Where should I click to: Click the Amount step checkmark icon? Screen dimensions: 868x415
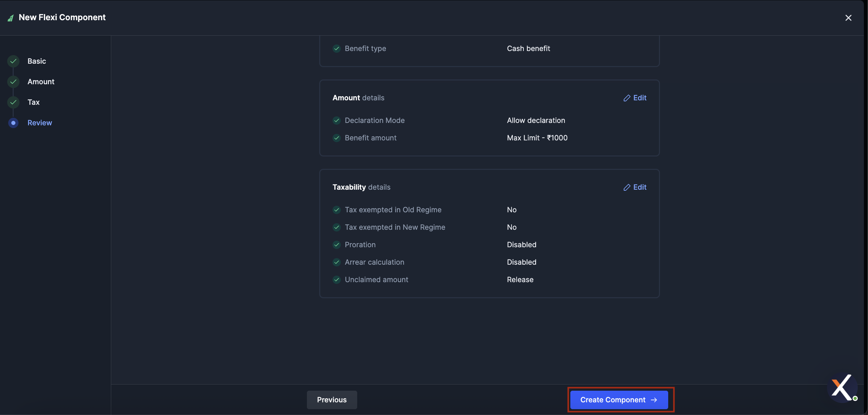point(13,82)
